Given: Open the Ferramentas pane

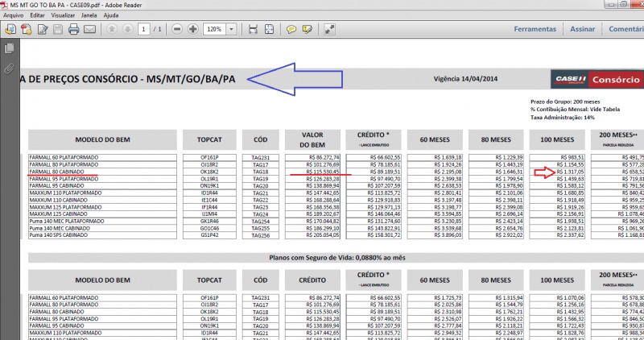Looking at the screenshot, I should [535, 29].
